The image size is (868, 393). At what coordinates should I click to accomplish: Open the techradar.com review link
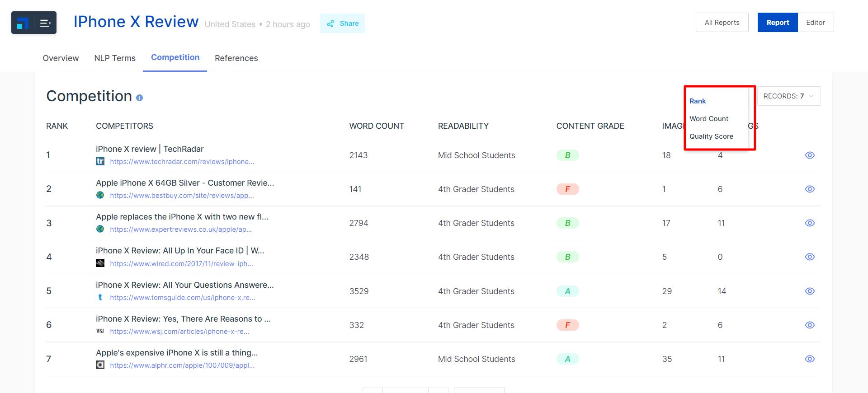click(x=182, y=162)
